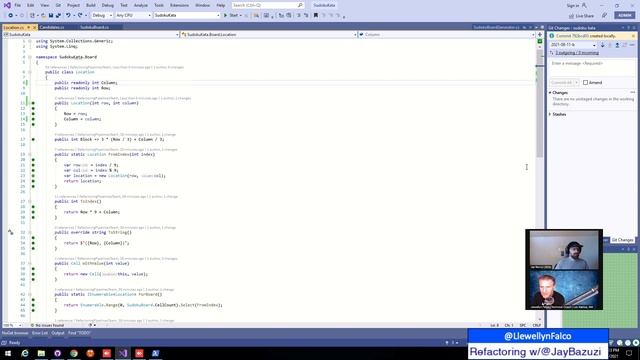Open the Commit All dropdown arrow
Image resolution: width=640 pixels, height=360 pixels.
point(576,82)
